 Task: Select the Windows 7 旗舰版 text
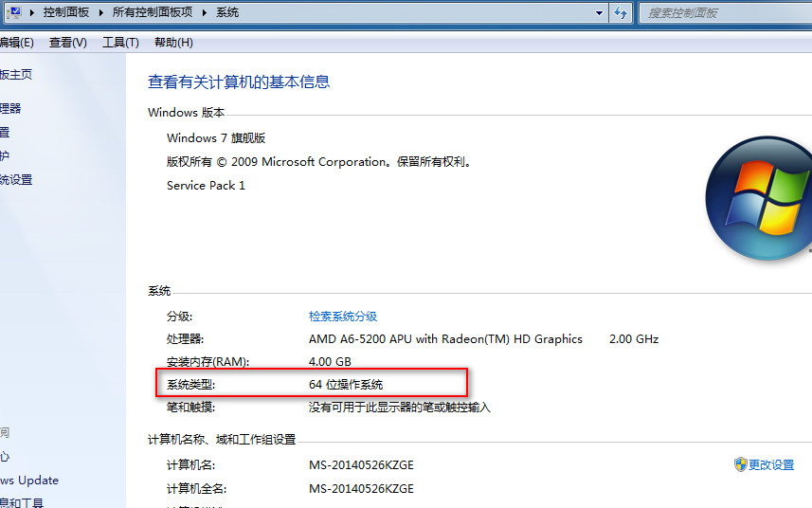[216, 138]
